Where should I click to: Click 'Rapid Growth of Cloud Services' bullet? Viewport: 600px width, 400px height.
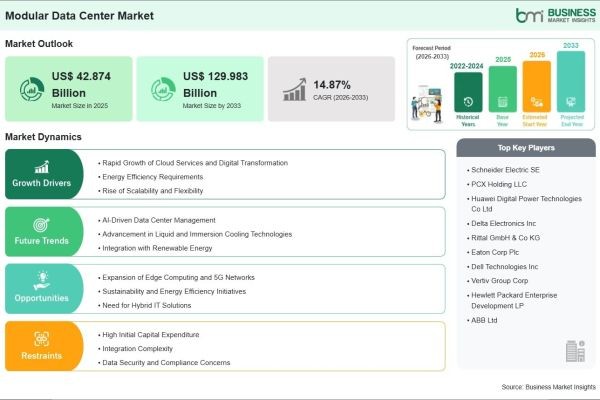(193, 163)
